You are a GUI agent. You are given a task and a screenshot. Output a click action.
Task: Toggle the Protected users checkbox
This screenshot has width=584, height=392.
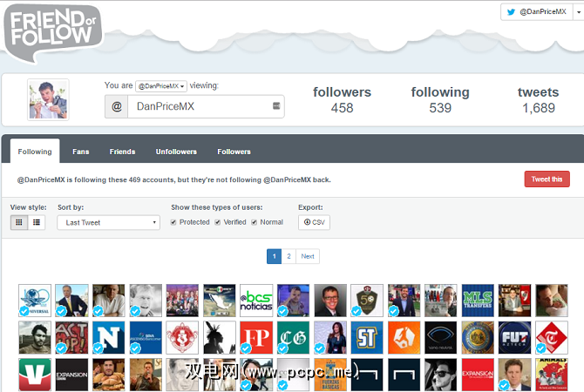click(173, 222)
